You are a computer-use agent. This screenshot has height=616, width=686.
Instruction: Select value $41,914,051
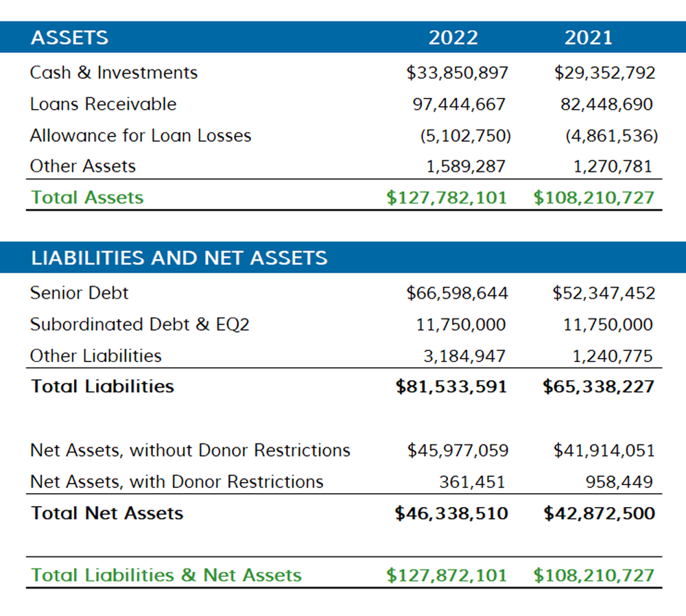pos(604,451)
